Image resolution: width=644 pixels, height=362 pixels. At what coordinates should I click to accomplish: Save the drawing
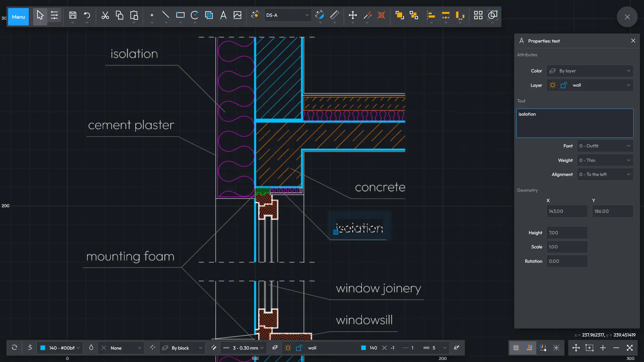[73, 15]
